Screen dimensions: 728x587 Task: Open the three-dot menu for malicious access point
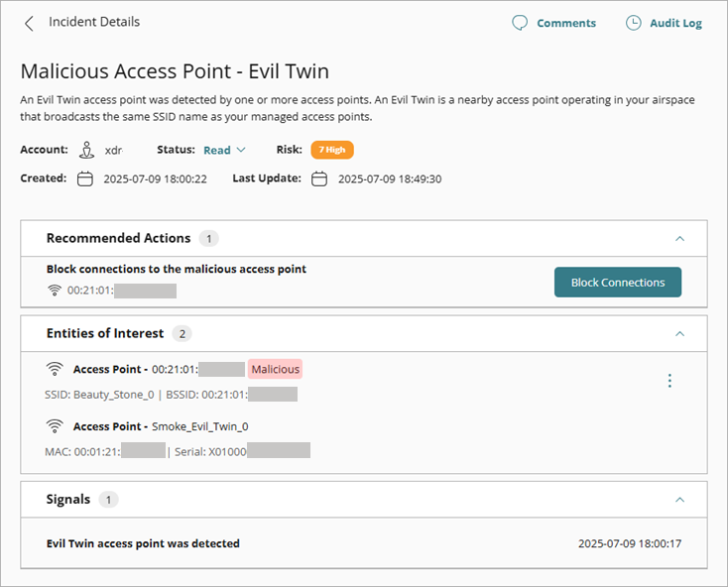point(669,381)
